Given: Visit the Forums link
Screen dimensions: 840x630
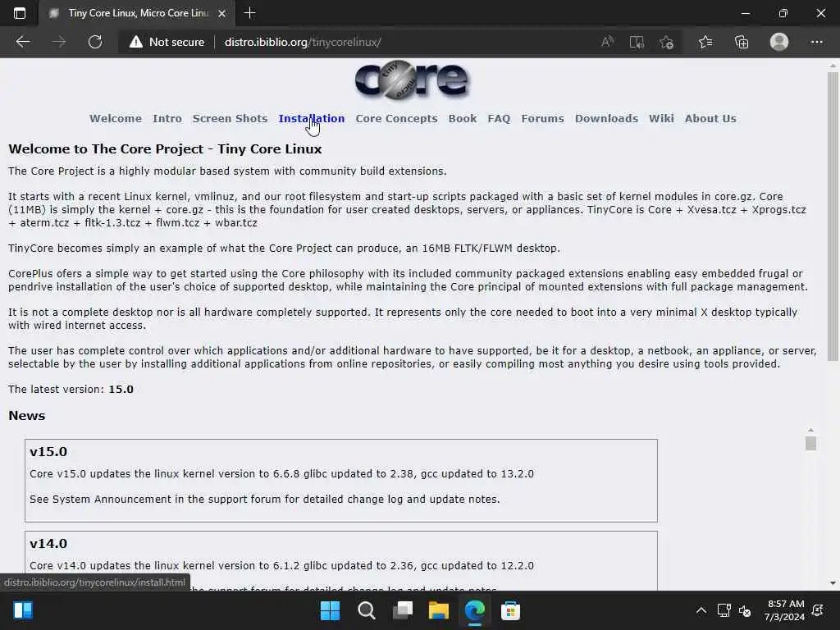Looking at the screenshot, I should [543, 118].
